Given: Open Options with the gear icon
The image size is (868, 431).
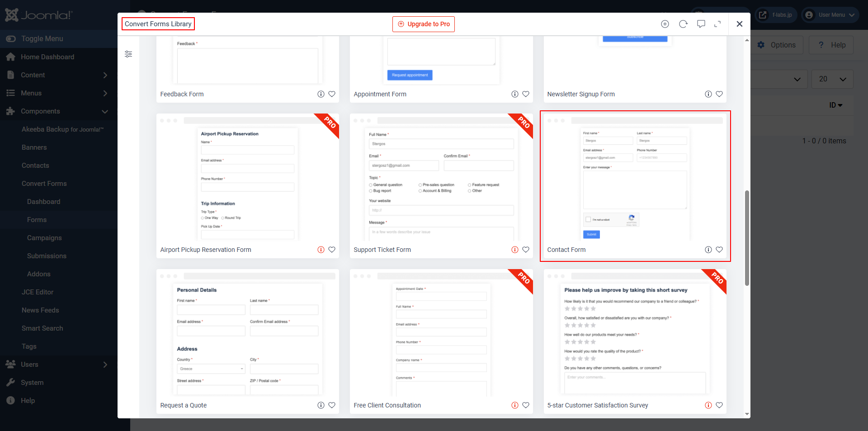Looking at the screenshot, I should click(x=777, y=45).
